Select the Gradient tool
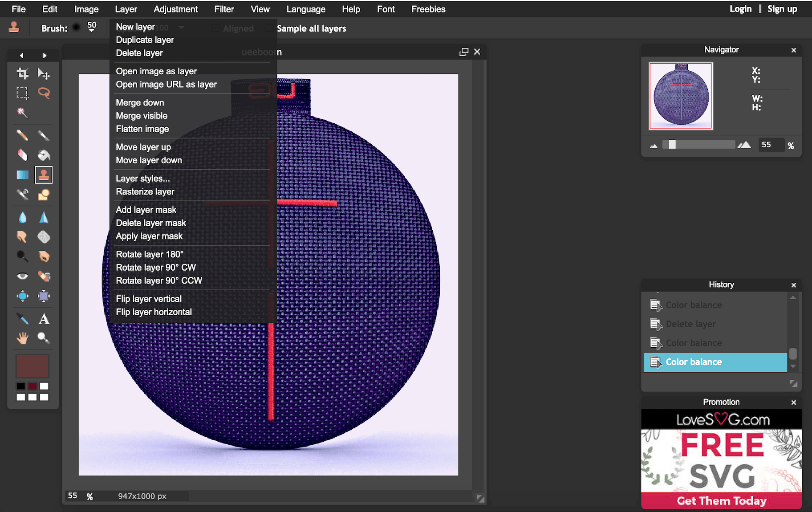 pyautogui.click(x=22, y=175)
